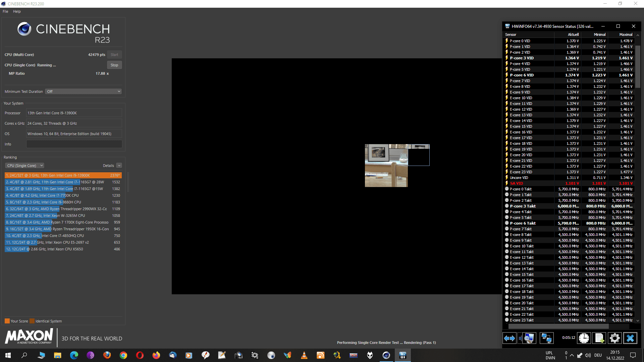
Task: Open taskbar search magnifier
Action: coord(24,355)
